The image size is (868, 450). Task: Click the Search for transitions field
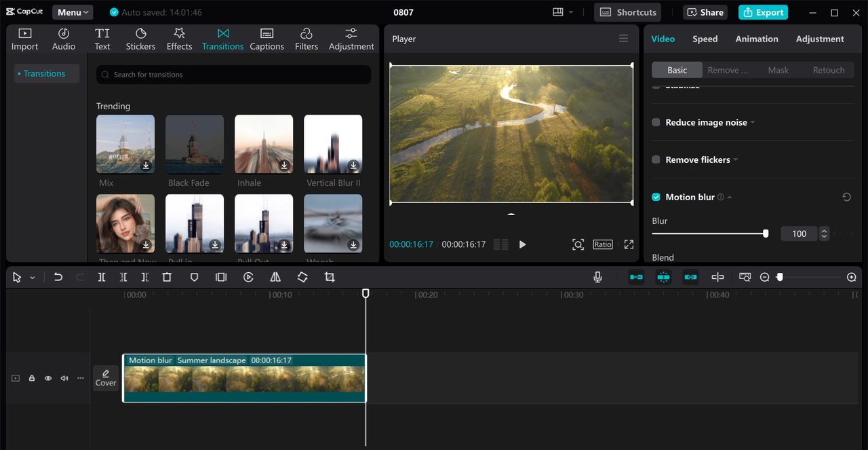[x=233, y=75]
